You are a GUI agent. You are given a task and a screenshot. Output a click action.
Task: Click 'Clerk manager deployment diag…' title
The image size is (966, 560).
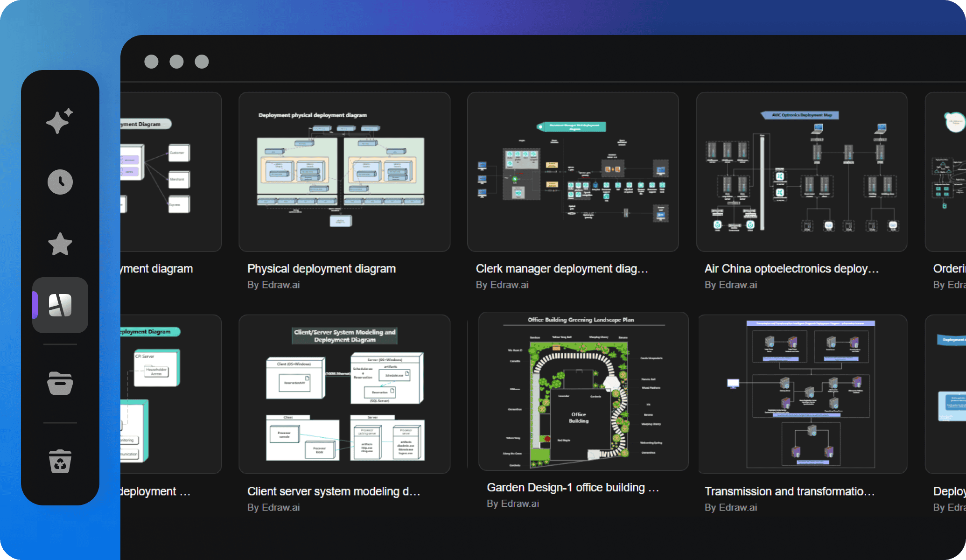coord(562,269)
